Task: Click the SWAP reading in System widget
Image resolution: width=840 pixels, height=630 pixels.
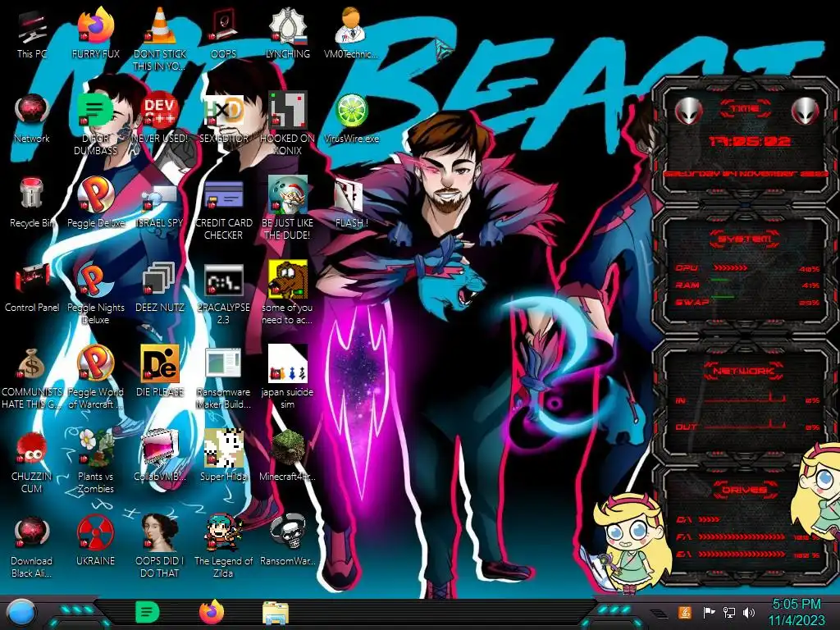Action: click(810, 303)
